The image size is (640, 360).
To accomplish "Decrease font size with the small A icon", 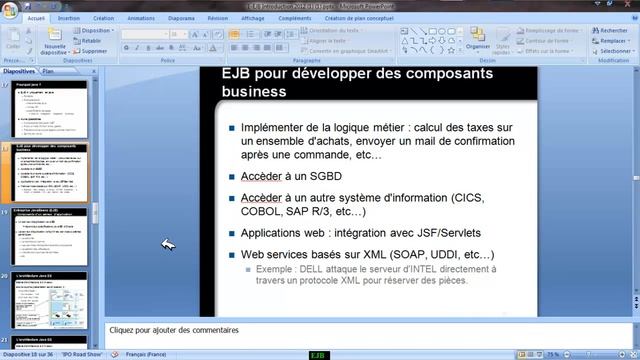I will 205,34.
